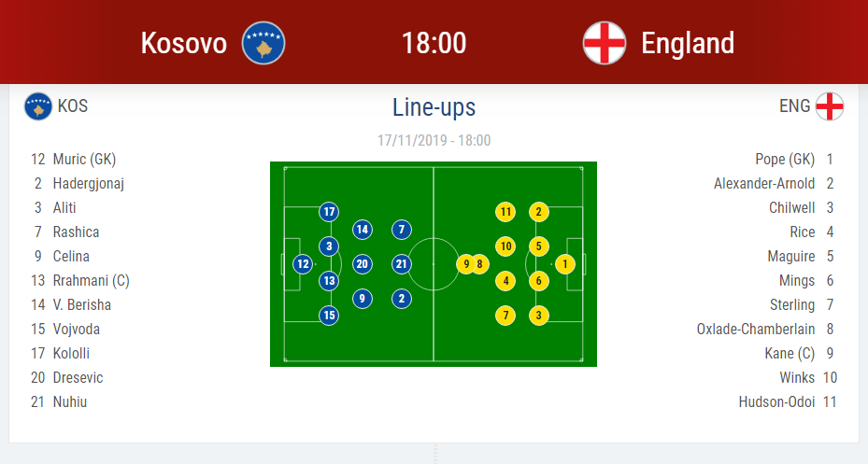Click the 18:00 kickoff time in header
The height and width of the screenshot is (464, 868).
pyautogui.click(x=434, y=43)
